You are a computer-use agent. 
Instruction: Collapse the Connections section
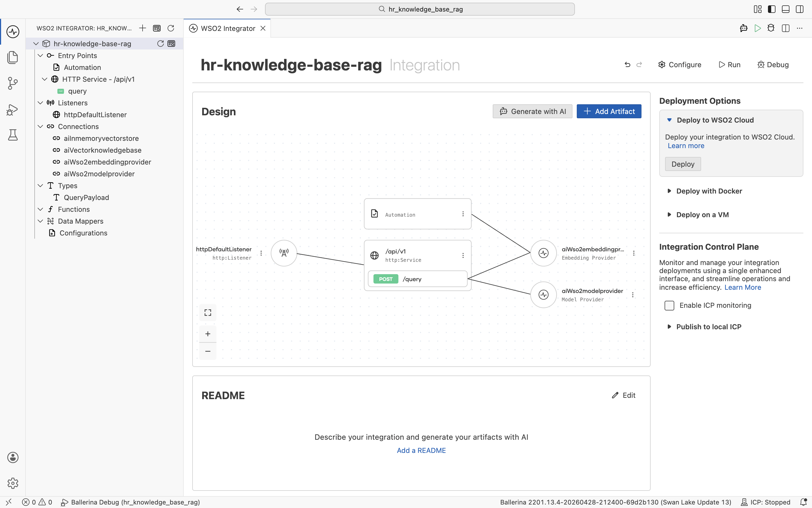point(40,126)
